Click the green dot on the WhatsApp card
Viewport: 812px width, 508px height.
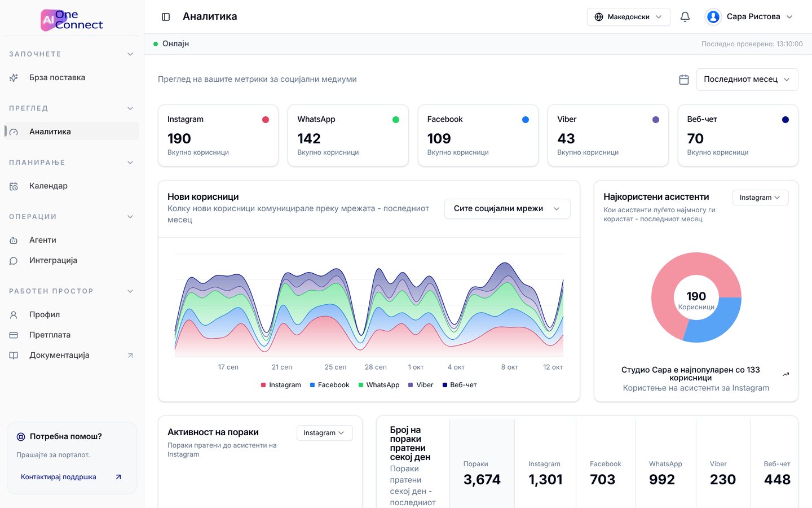396,120
